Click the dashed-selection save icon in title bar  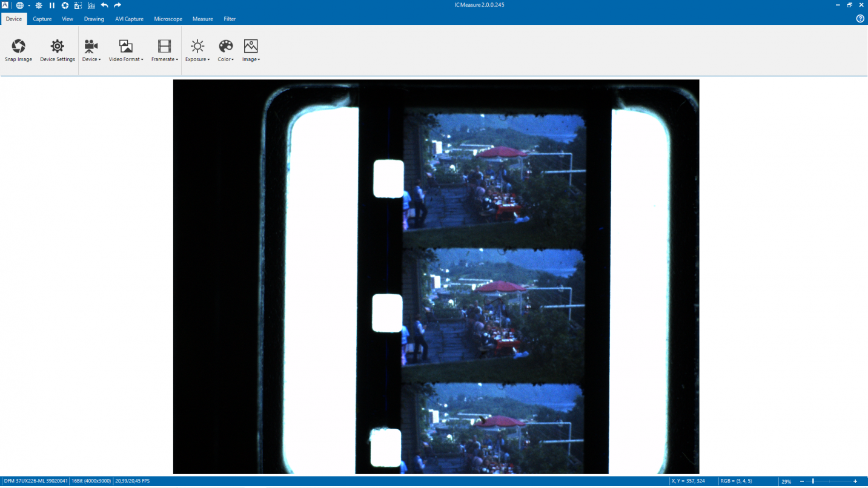click(78, 5)
